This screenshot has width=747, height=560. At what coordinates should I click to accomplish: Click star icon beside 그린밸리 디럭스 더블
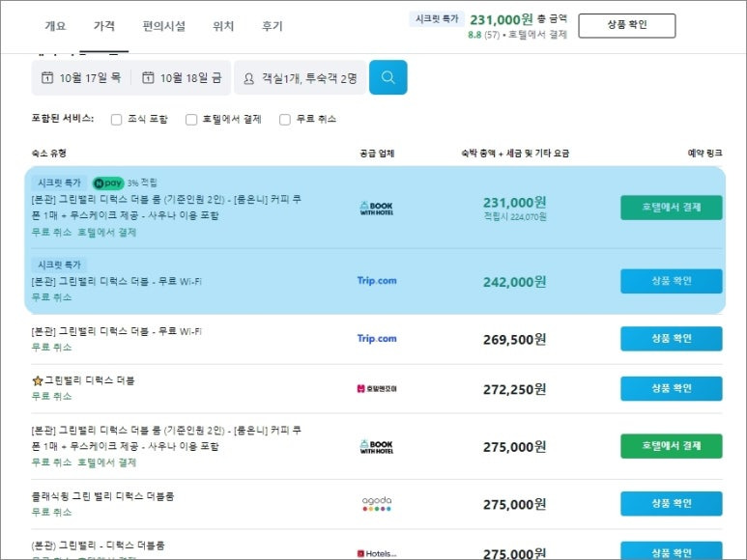pos(37,380)
